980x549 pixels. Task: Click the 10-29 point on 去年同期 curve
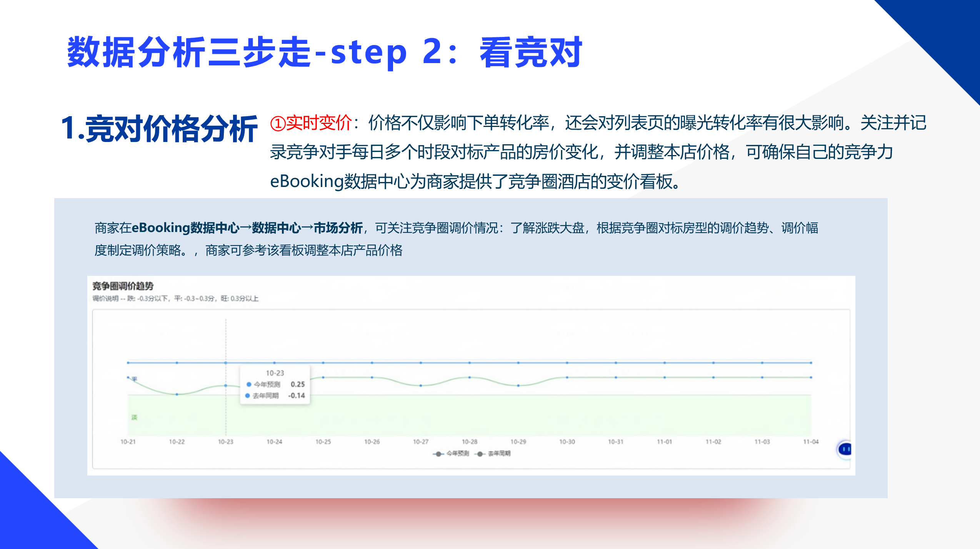click(518, 385)
